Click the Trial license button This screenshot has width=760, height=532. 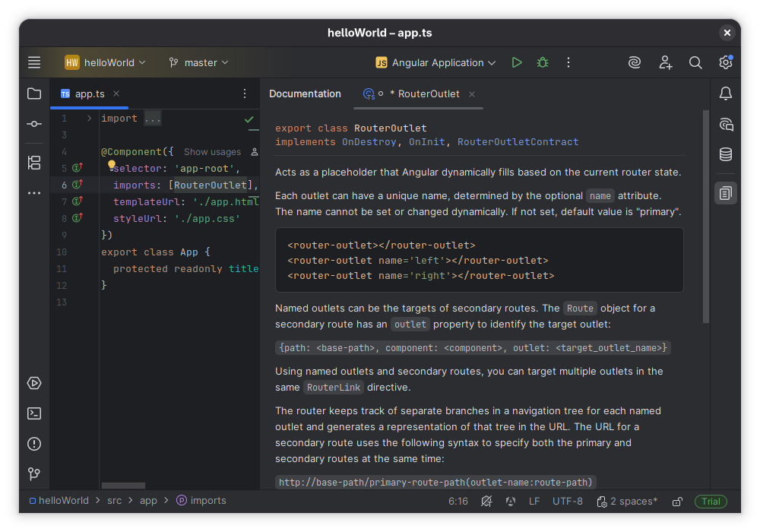(x=711, y=502)
